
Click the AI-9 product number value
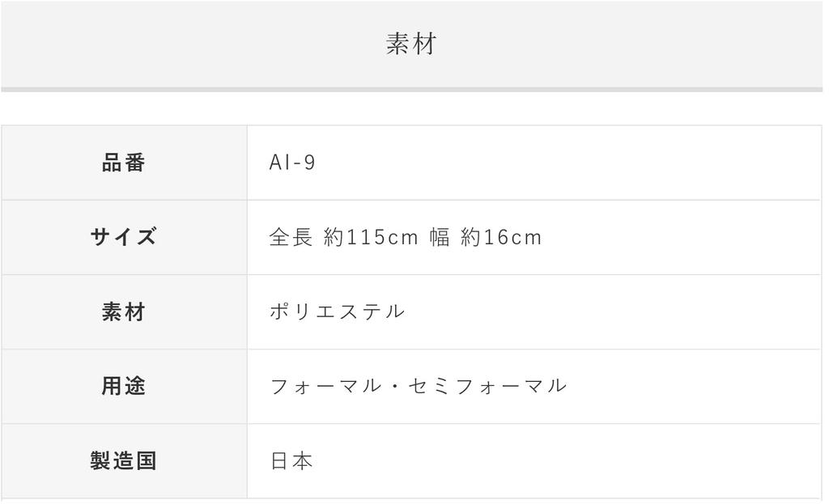pos(292,163)
